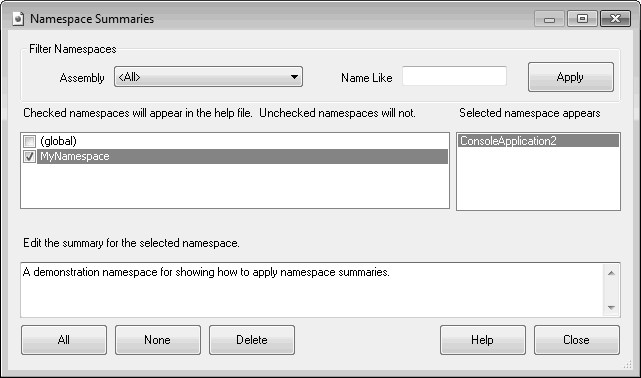Click the None button

click(x=158, y=340)
